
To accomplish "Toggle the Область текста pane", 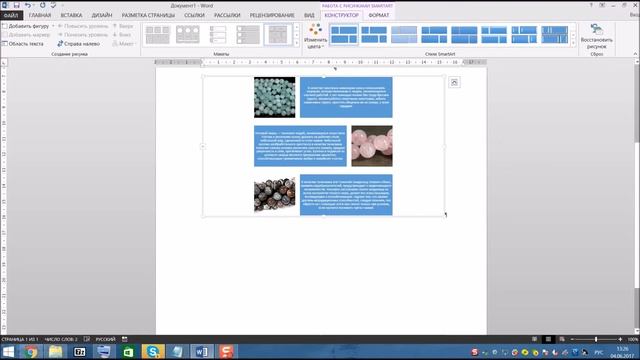I will pyautogui.click(x=23, y=44).
